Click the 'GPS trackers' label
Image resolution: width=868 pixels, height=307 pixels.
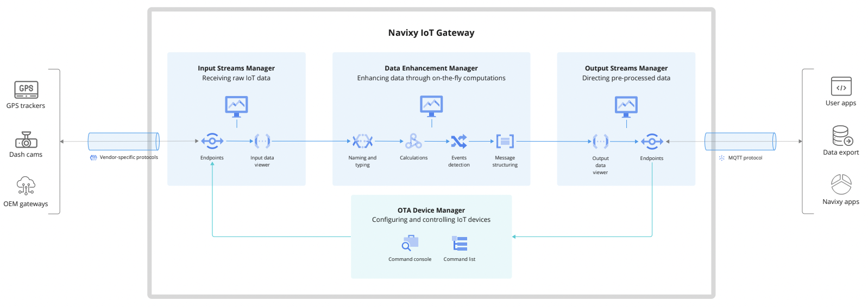click(26, 106)
